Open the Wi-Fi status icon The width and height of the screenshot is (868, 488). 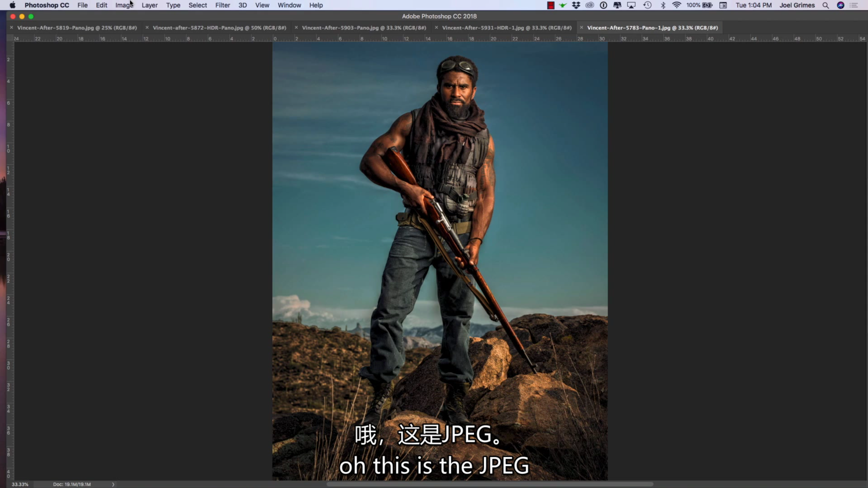pos(676,5)
